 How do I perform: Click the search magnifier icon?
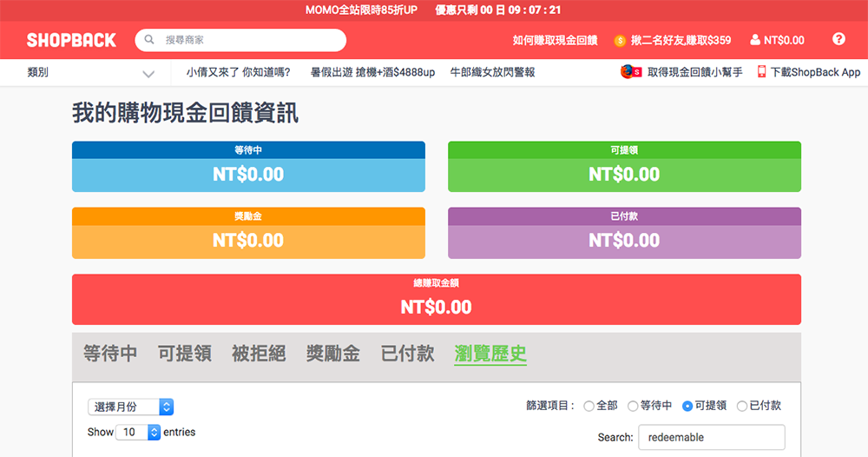[x=150, y=40]
